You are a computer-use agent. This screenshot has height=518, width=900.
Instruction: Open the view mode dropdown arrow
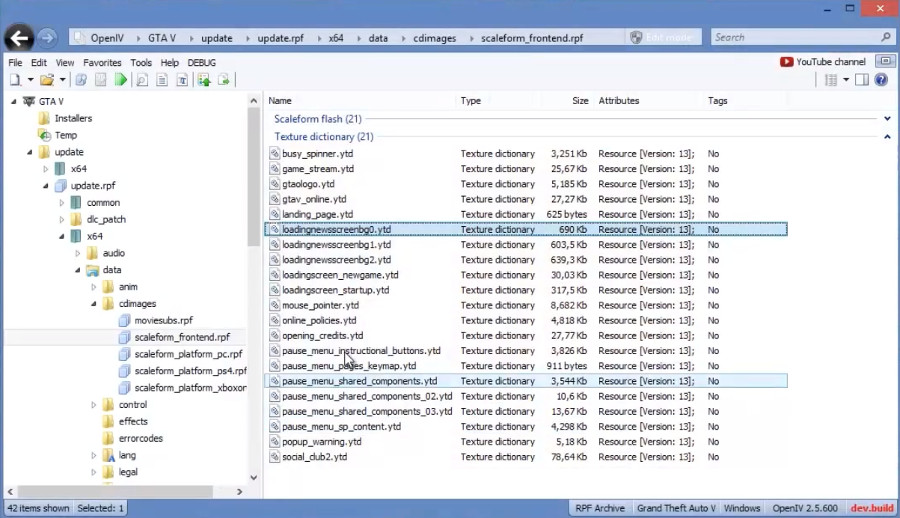(x=846, y=80)
